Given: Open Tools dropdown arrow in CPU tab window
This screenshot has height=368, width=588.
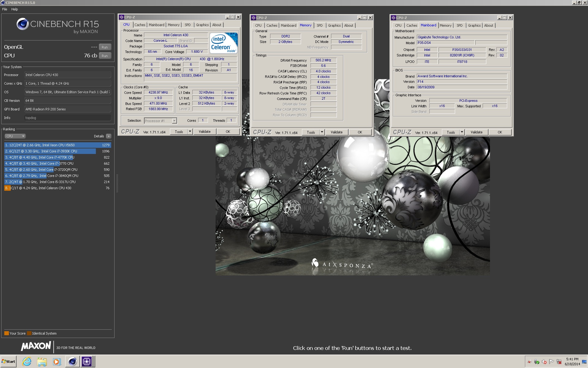Looking at the screenshot, I should point(190,132).
